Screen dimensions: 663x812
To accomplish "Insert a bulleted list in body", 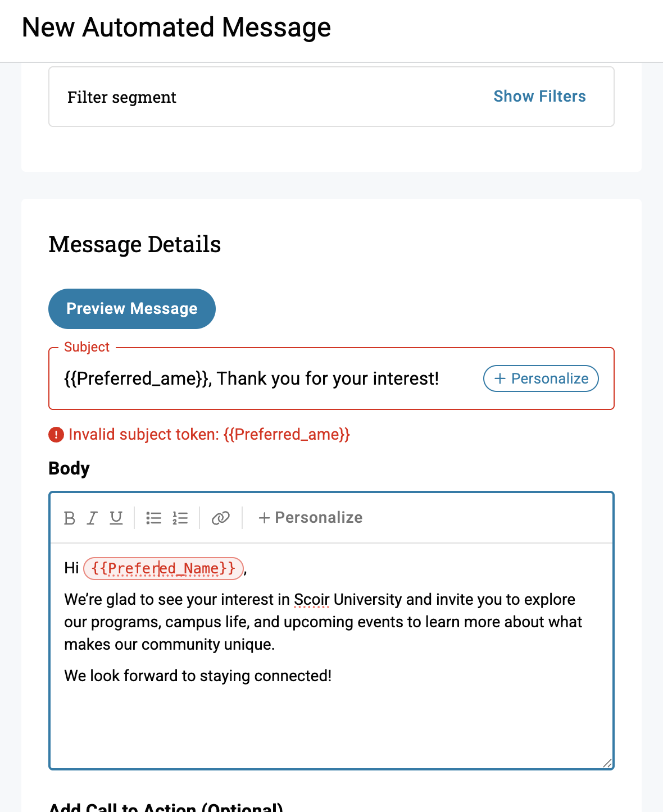I will [153, 518].
